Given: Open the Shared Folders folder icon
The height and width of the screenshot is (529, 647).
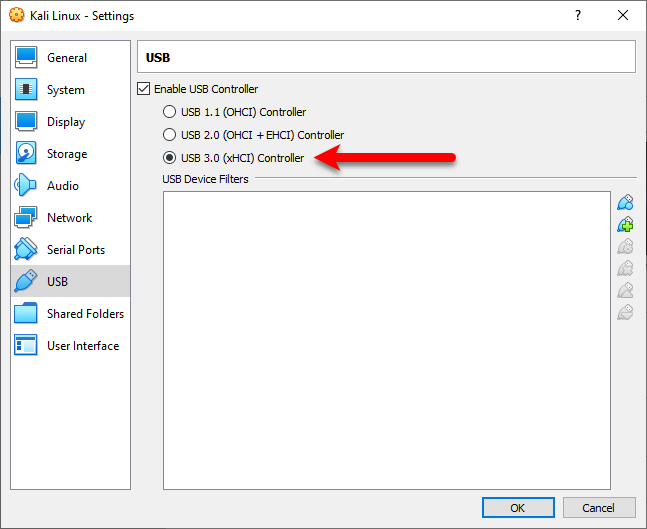Looking at the screenshot, I should click(x=26, y=313).
